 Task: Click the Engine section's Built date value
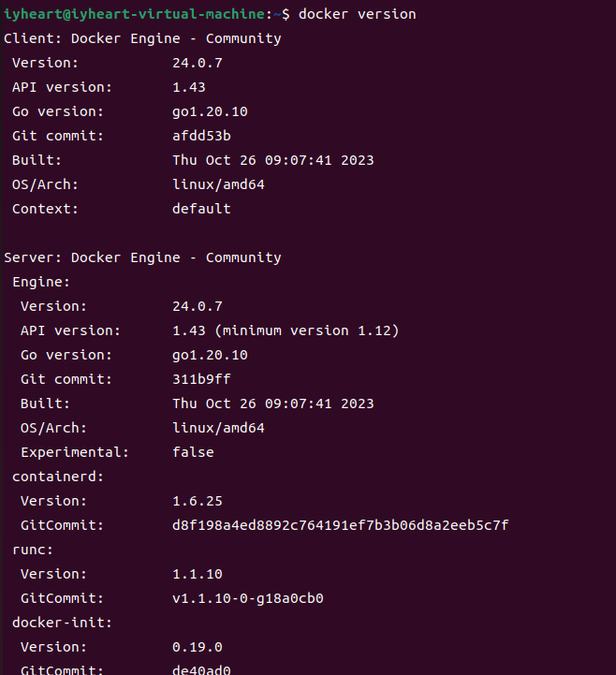273,404
